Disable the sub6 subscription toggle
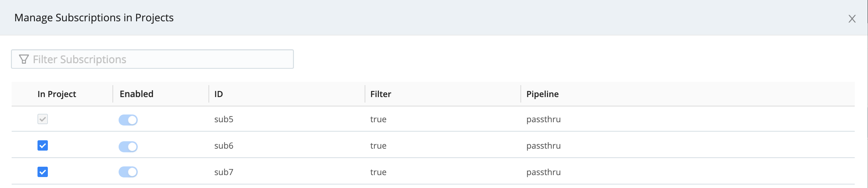This screenshot has width=868, height=188. coord(128,146)
